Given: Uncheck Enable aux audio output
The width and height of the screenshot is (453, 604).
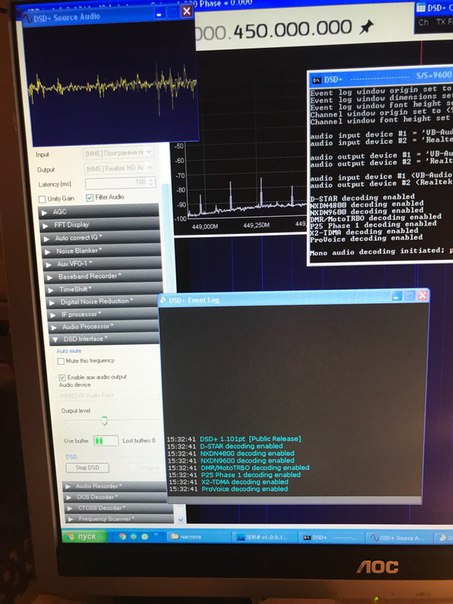Looking at the screenshot, I should pyautogui.click(x=62, y=377).
